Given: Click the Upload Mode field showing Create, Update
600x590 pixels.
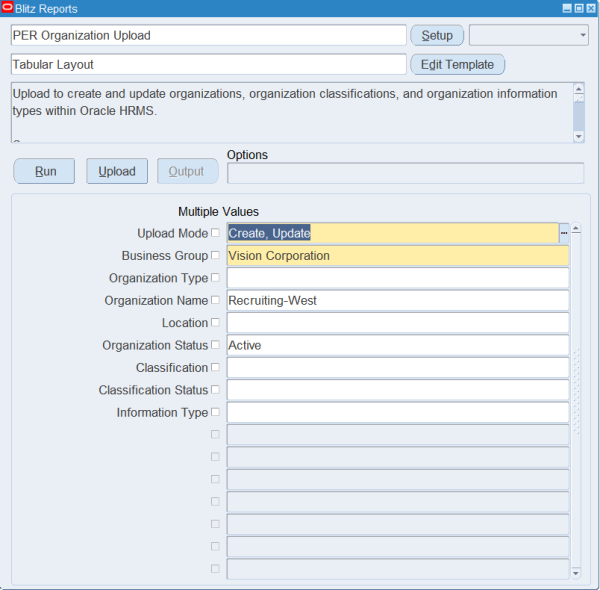Looking at the screenshot, I should pos(393,233).
